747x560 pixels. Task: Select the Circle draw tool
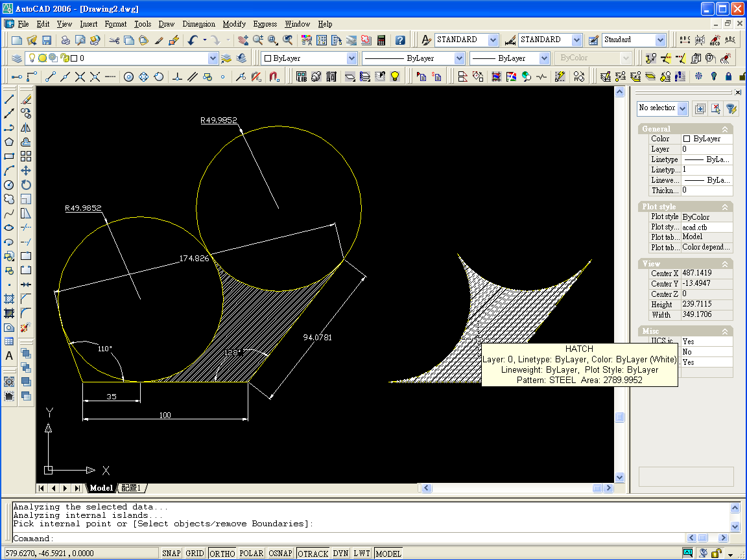coord(9,185)
